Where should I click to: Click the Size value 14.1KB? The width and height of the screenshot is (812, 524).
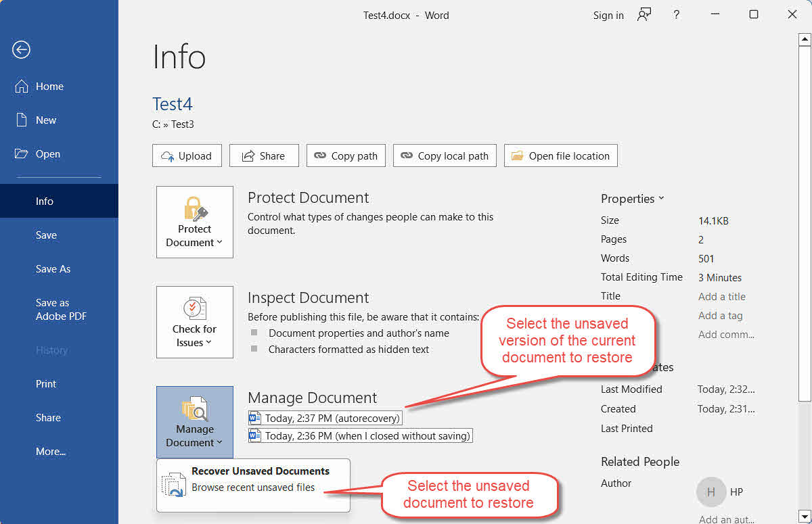point(713,220)
